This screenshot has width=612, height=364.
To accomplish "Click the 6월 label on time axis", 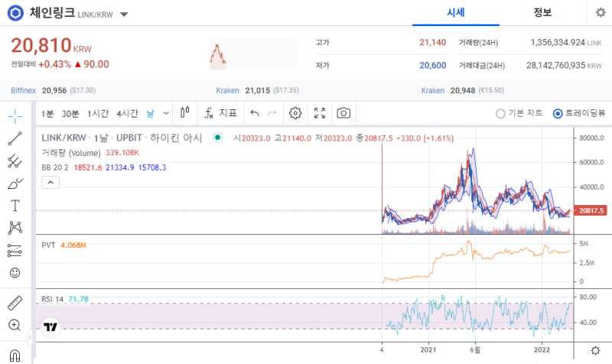I will coord(475,350).
